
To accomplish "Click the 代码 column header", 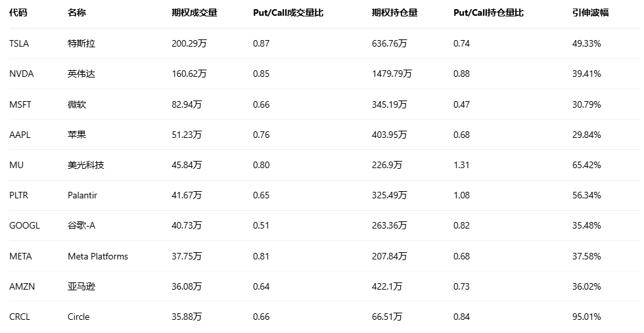I will coord(18,12).
